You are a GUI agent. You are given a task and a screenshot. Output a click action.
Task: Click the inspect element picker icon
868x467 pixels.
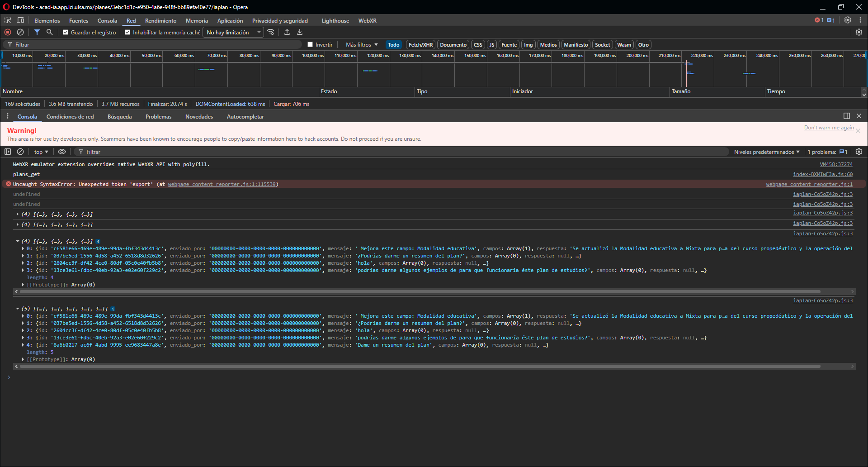8,20
